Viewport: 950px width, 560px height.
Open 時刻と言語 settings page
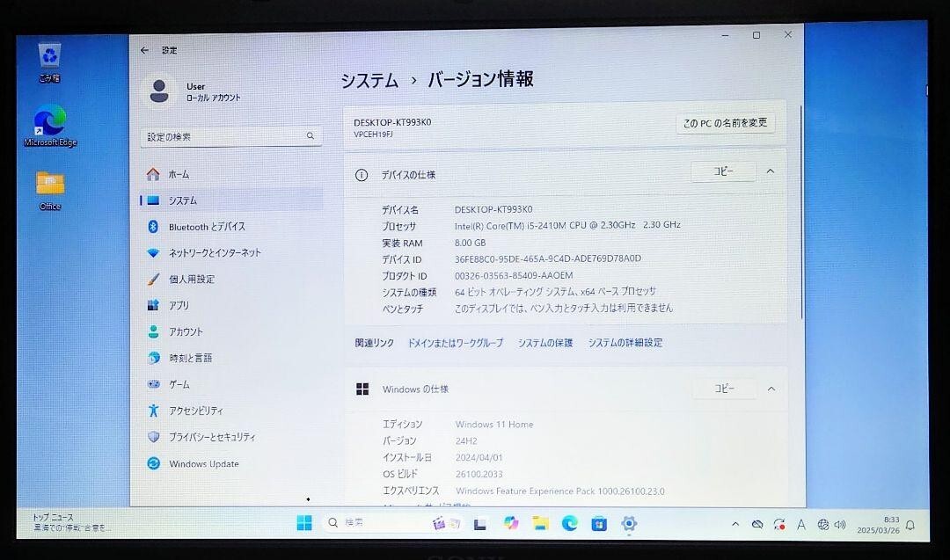pyautogui.click(x=230, y=358)
